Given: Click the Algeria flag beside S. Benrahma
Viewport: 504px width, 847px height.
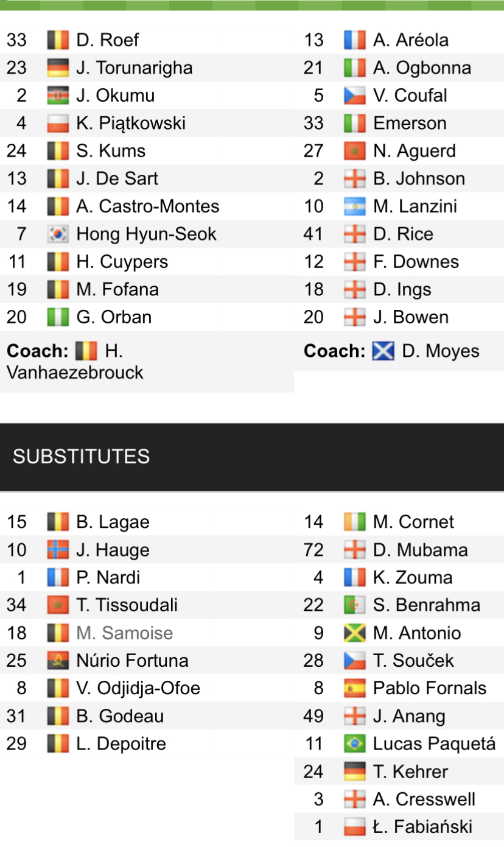Looking at the screenshot, I should (355, 605).
